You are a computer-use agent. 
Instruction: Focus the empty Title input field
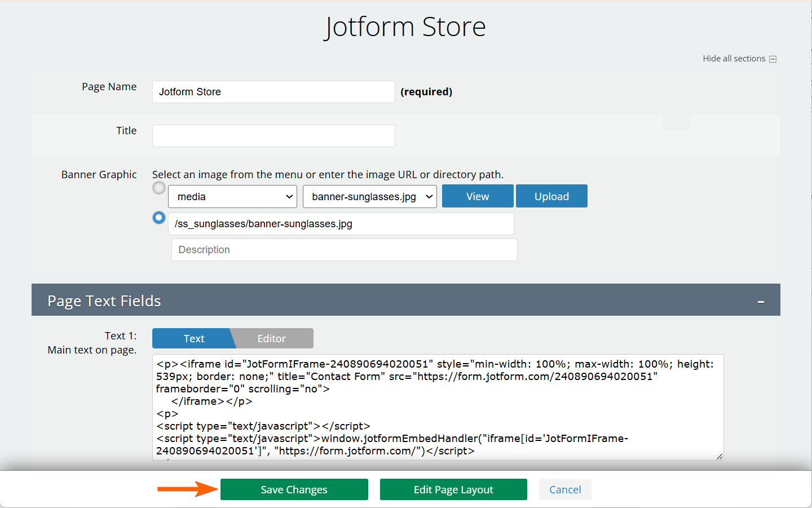[x=273, y=136]
